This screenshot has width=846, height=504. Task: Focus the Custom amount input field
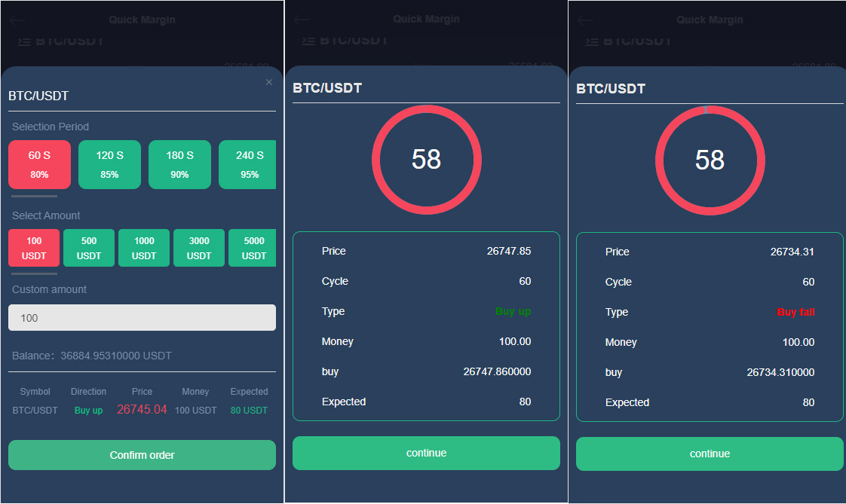[x=142, y=318]
